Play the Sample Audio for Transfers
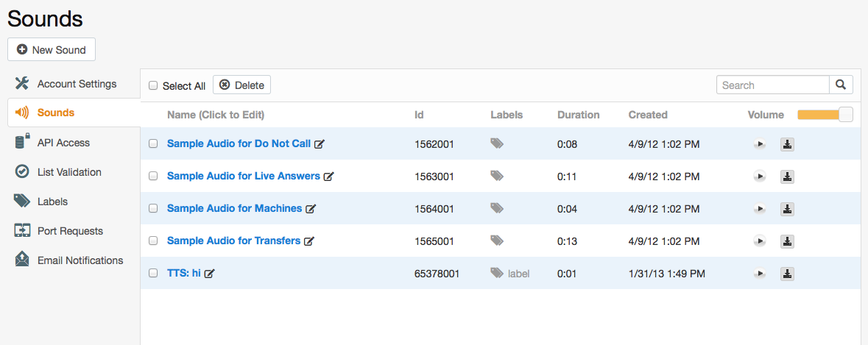The width and height of the screenshot is (868, 345). click(759, 241)
